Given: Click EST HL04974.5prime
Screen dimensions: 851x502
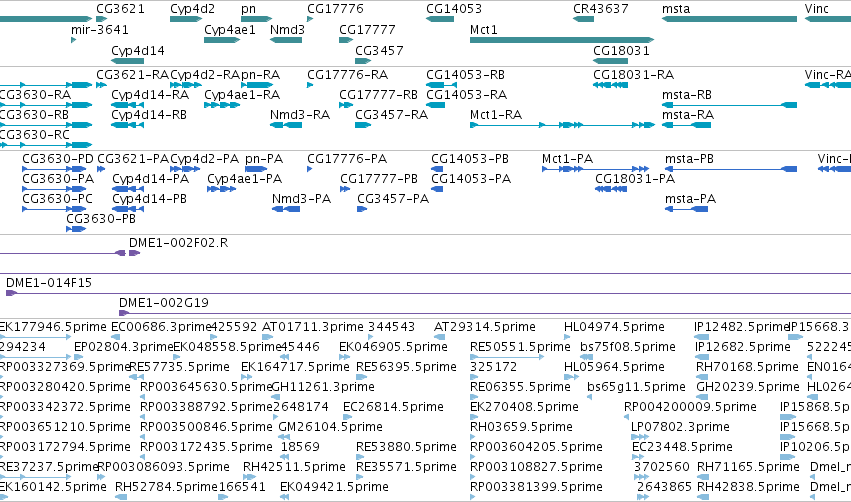Looking at the screenshot, I should tap(614, 327).
